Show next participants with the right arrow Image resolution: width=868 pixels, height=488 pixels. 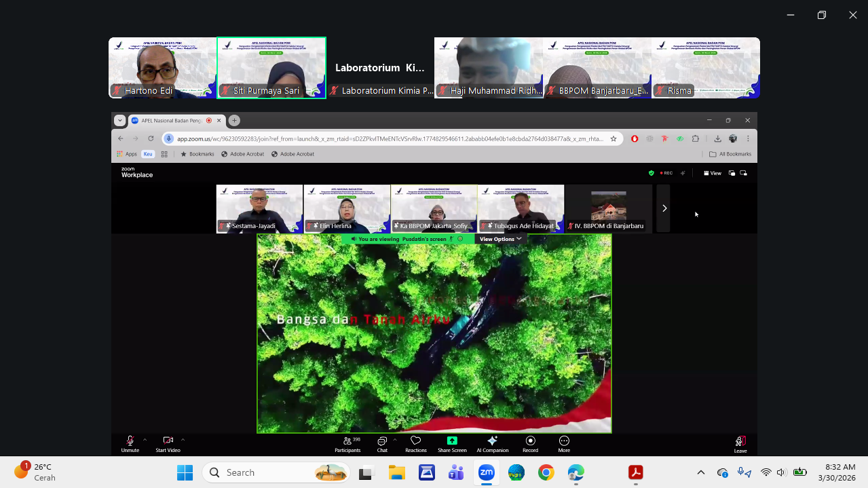(664, 208)
